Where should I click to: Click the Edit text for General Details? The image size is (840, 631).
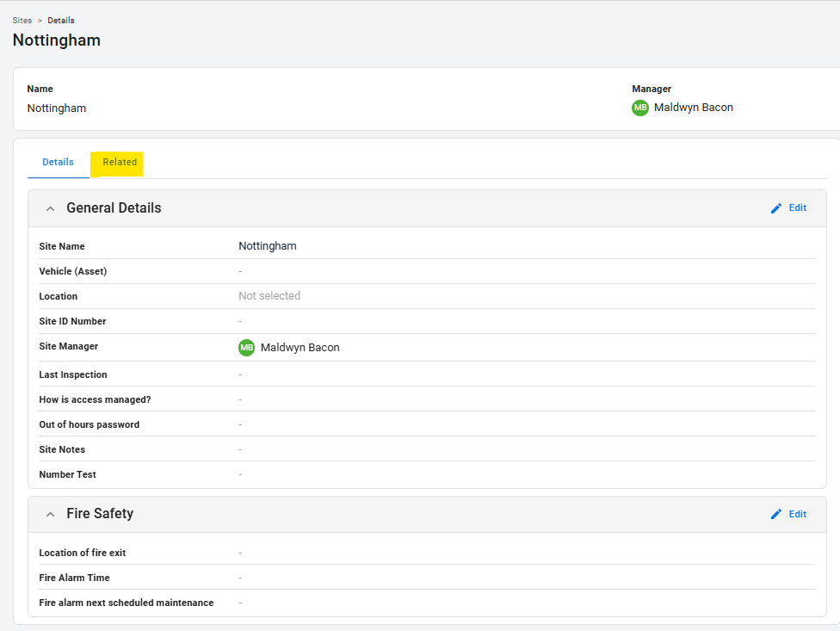[x=798, y=208]
